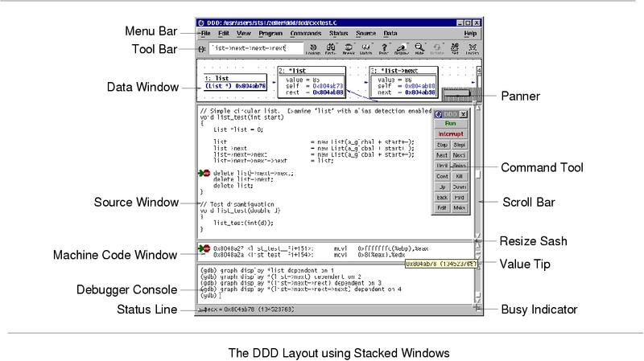The width and height of the screenshot is (644, 361).
Task: Click the 'List *list = 0;' source line
Action: tap(238, 129)
